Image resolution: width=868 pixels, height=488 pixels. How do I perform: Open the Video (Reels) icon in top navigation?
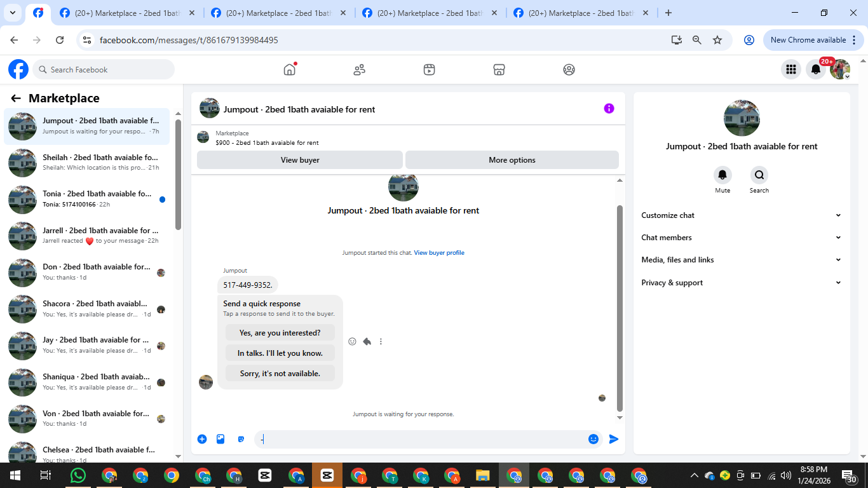pos(430,70)
